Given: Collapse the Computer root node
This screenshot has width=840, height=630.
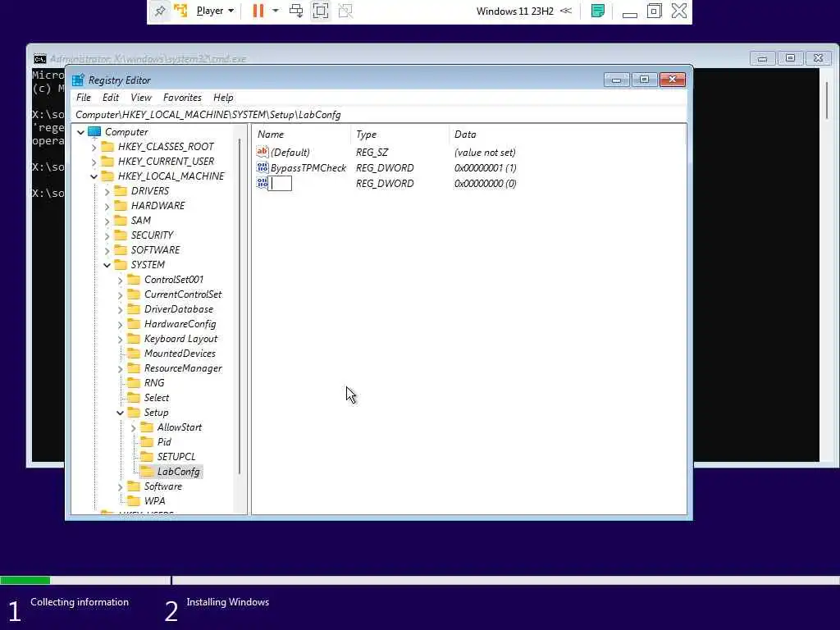Looking at the screenshot, I should tap(81, 132).
